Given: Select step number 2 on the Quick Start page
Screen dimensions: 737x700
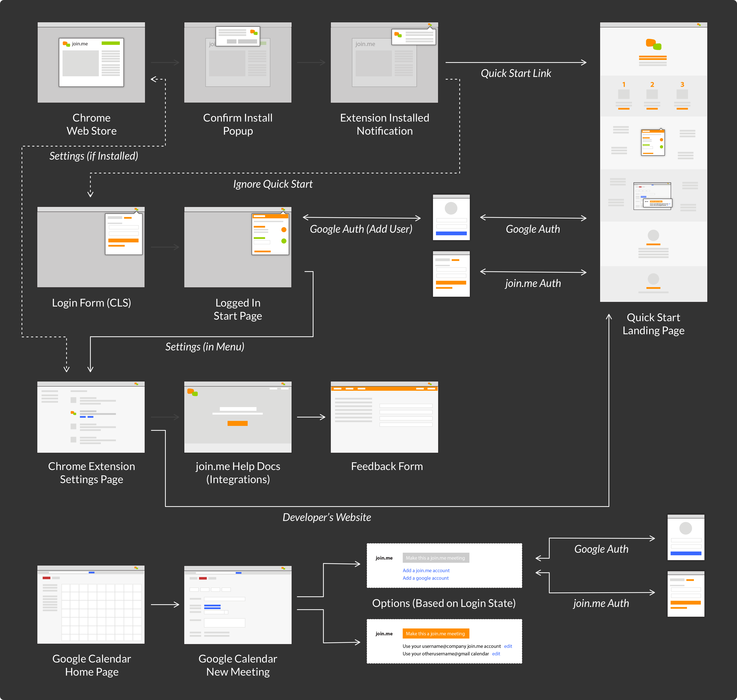Looking at the screenshot, I should tap(652, 85).
